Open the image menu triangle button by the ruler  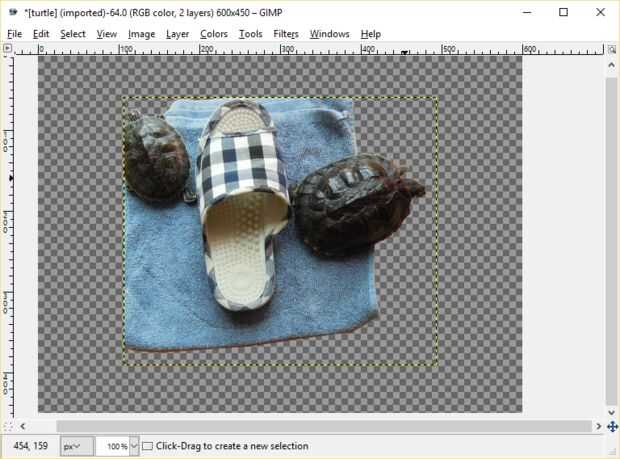[7, 49]
